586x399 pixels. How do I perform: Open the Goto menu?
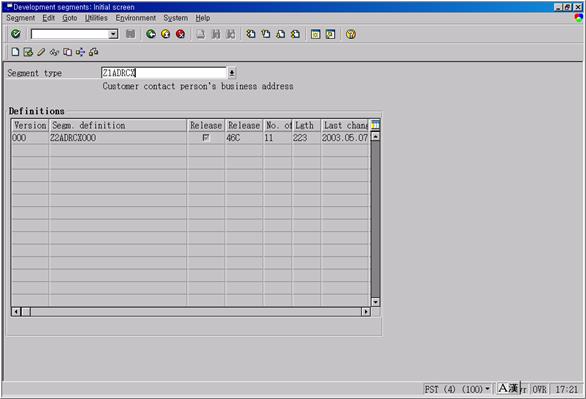(x=70, y=18)
